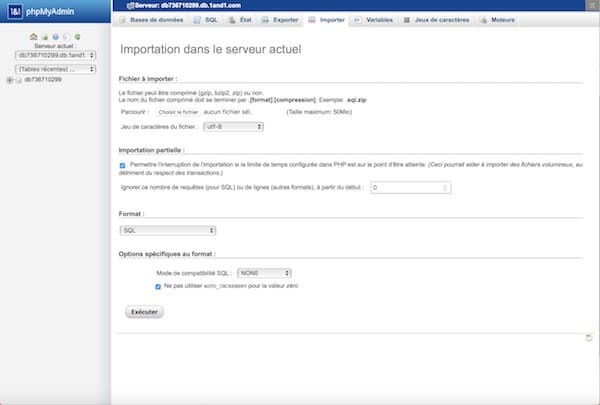Screen dimensions: 600x405
Task: Open the Bases de données tab
Action: click(x=151, y=19)
